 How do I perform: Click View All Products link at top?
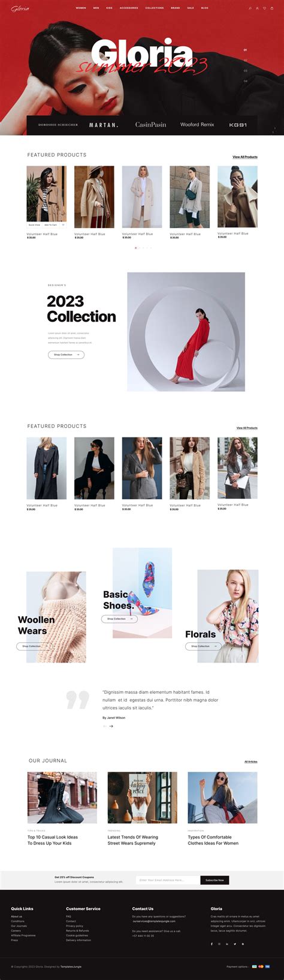point(245,157)
